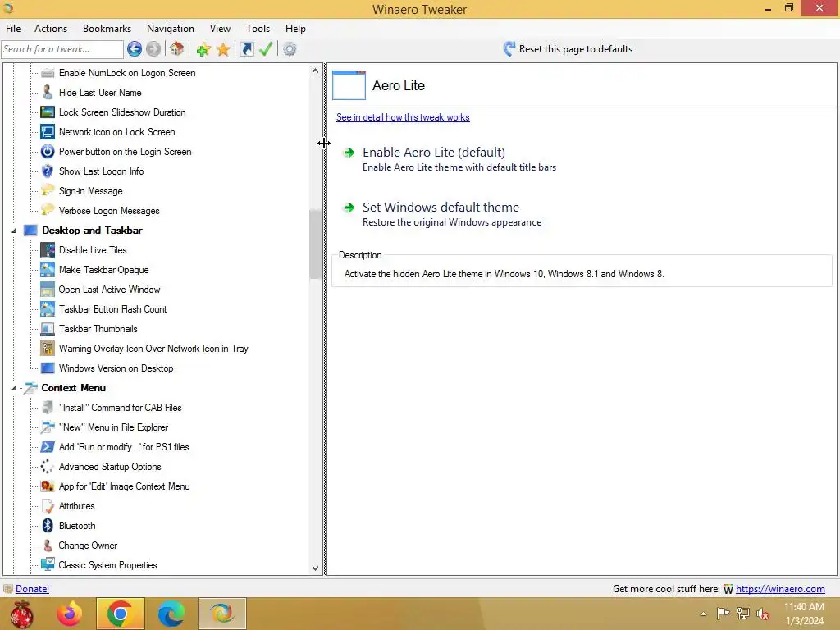
Task: Select Hide Last User Name item
Action: pyautogui.click(x=100, y=93)
